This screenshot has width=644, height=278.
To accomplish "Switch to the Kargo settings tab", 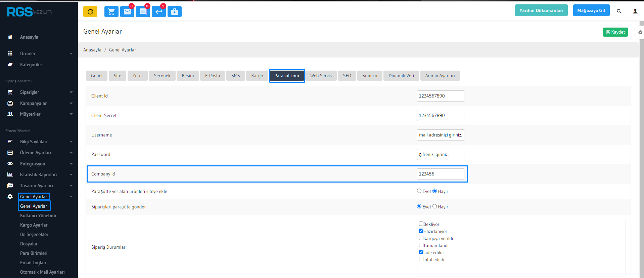I will (257, 76).
